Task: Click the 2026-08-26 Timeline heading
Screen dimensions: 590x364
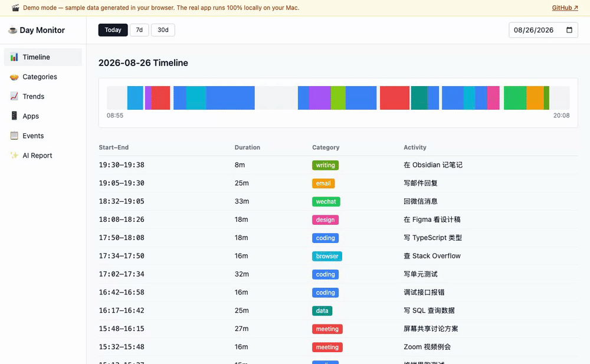Action: point(143,63)
